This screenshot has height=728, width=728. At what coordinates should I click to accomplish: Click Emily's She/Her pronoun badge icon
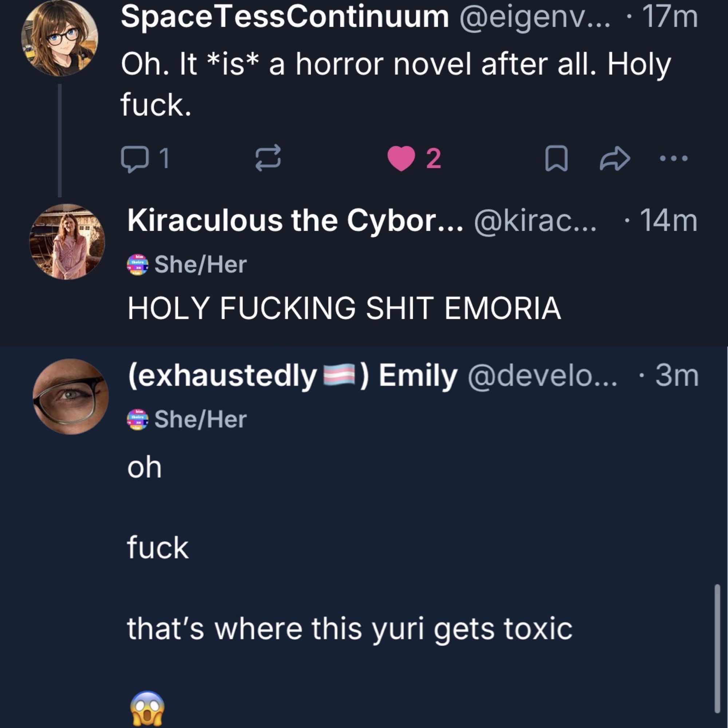tap(138, 419)
